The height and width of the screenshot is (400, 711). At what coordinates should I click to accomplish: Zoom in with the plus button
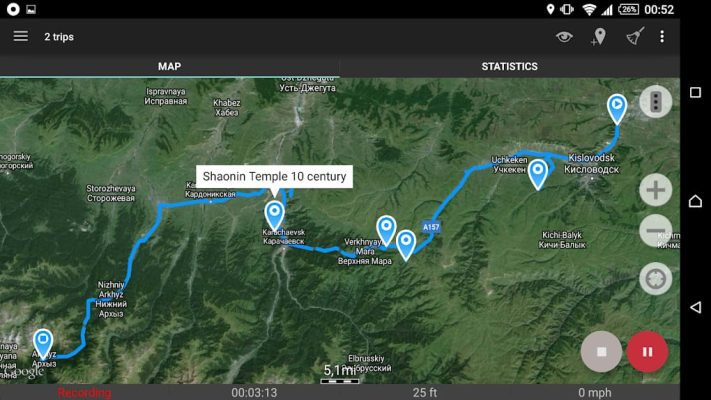[x=656, y=190]
